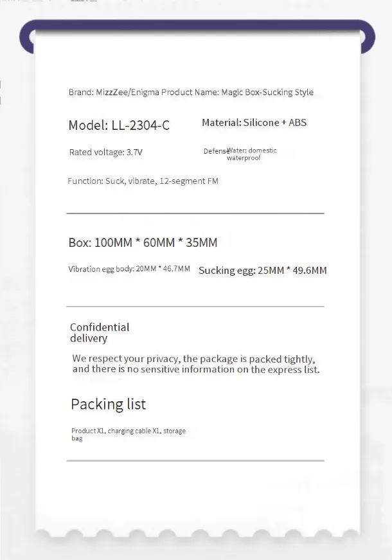
Task: Click the Material Silicone + ABS text
Action: (x=254, y=122)
